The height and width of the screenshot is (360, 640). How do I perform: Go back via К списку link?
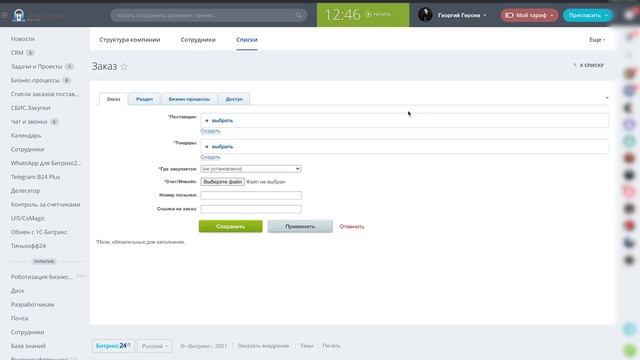(x=588, y=65)
